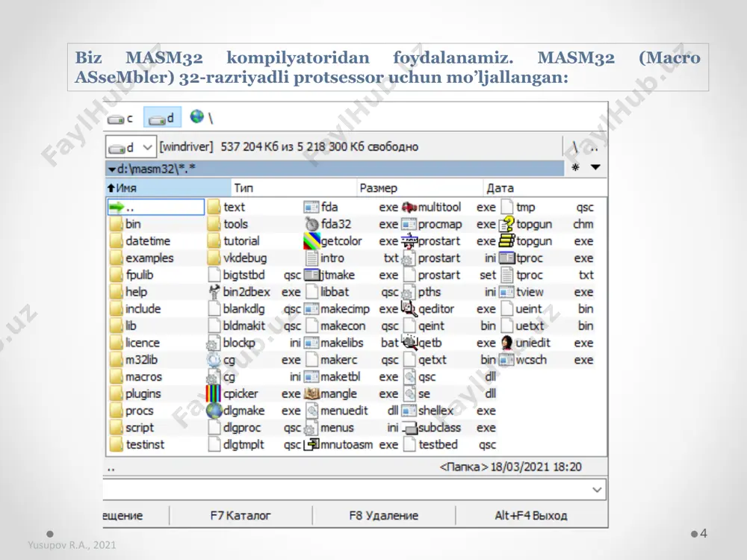Select file intro txt
This screenshot has width=747, height=560.
[x=352, y=258]
